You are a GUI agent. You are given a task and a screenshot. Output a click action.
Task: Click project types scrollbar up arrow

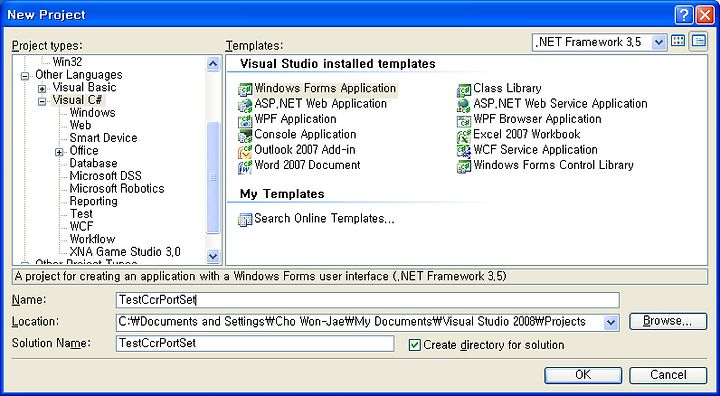213,63
